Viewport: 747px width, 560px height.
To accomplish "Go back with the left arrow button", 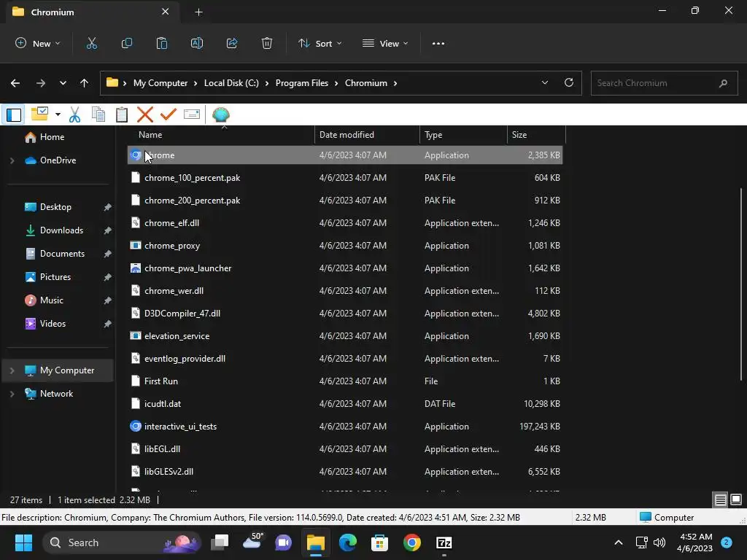I will (15, 83).
